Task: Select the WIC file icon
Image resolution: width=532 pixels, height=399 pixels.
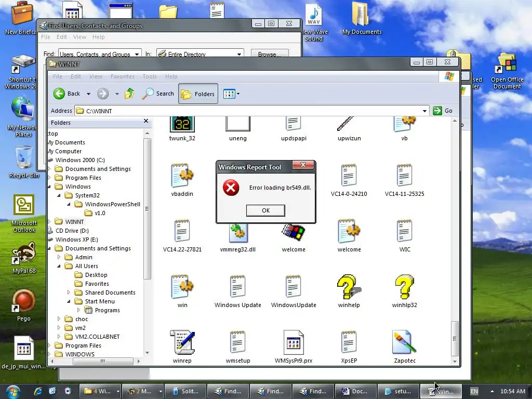Action: [404, 236]
